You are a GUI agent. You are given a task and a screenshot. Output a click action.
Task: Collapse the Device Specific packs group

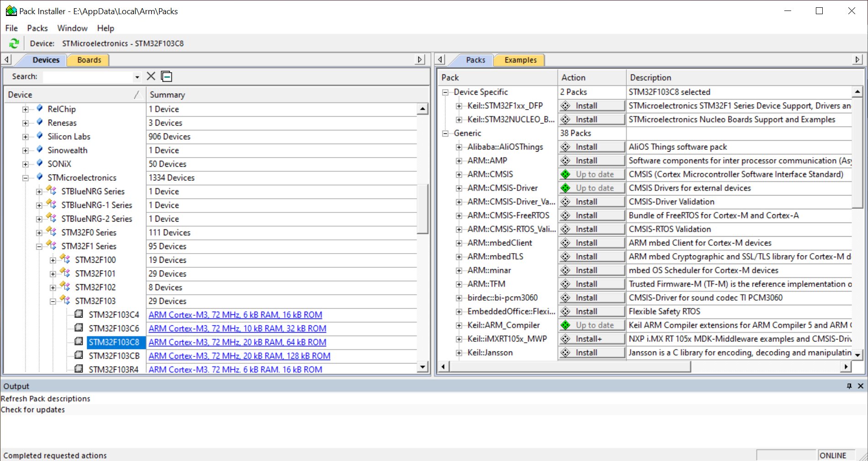pos(445,92)
